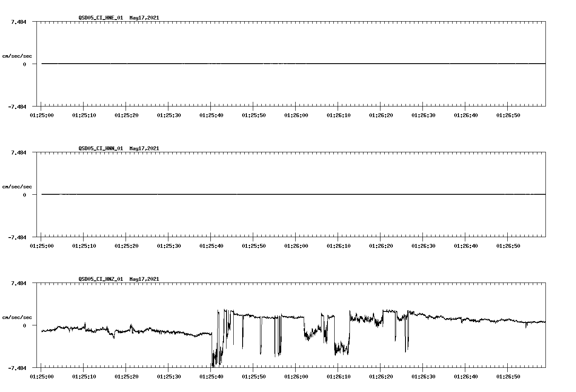Click the cm/sec/sec unit label of the HNZ plot

point(17,316)
